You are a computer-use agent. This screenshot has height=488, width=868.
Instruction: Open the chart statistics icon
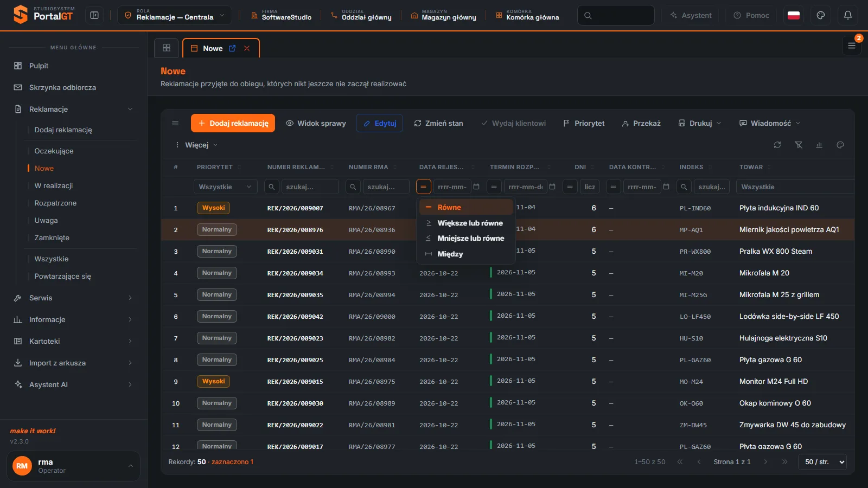(819, 145)
